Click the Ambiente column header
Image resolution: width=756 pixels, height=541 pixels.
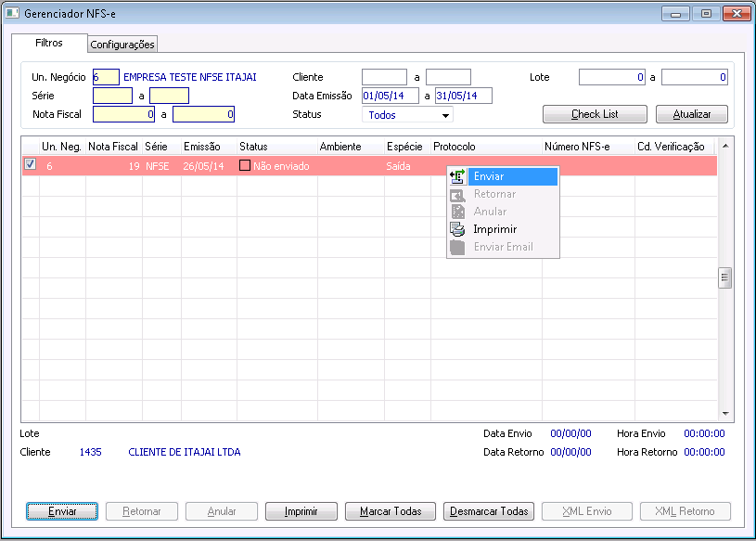click(351, 147)
